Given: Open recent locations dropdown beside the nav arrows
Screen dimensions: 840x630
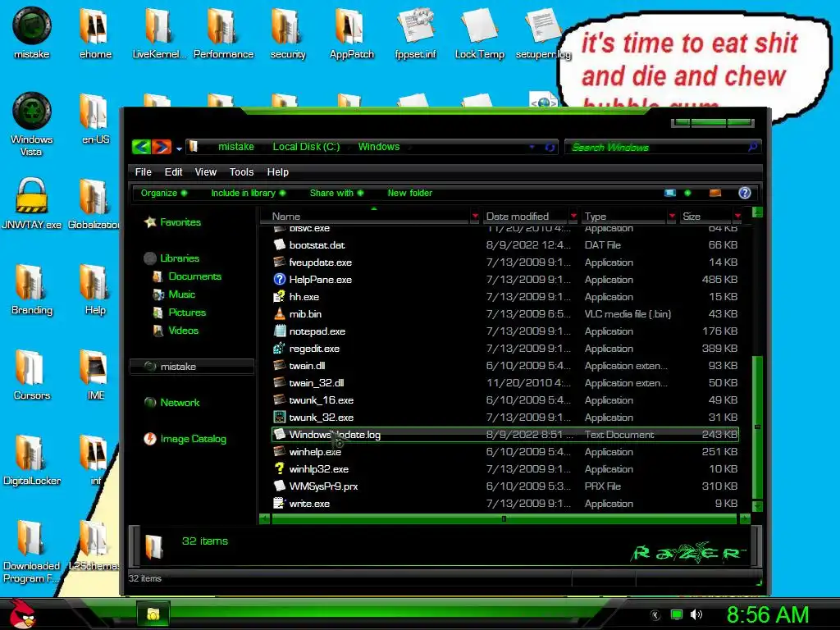Looking at the screenshot, I should (179, 148).
